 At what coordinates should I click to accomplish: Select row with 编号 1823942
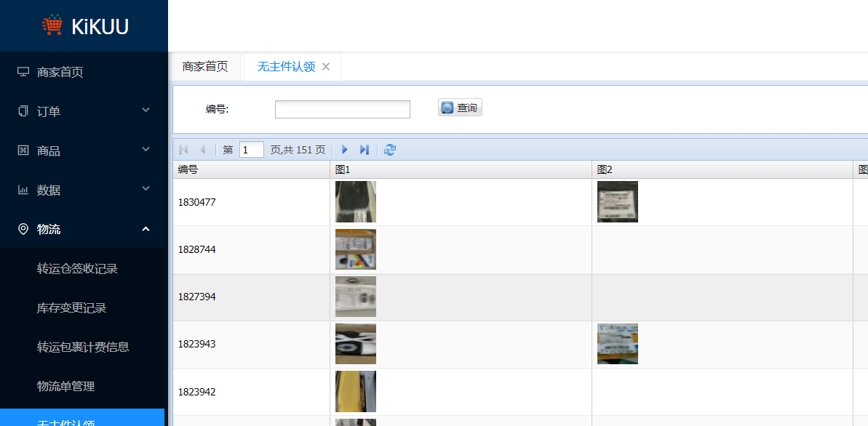click(x=520, y=392)
